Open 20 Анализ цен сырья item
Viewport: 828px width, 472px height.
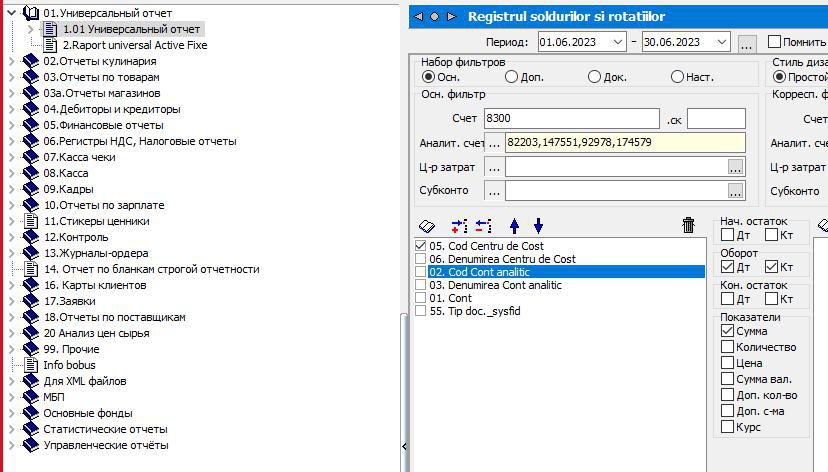click(x=97, y=333)
